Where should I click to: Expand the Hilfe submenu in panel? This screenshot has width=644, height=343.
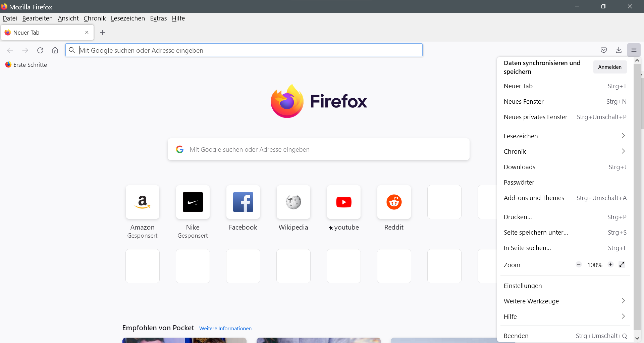point(565,316)
